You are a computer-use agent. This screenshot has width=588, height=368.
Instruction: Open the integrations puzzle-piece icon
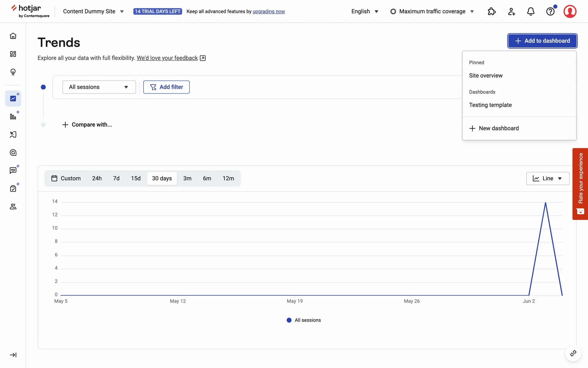click(492, 12)
